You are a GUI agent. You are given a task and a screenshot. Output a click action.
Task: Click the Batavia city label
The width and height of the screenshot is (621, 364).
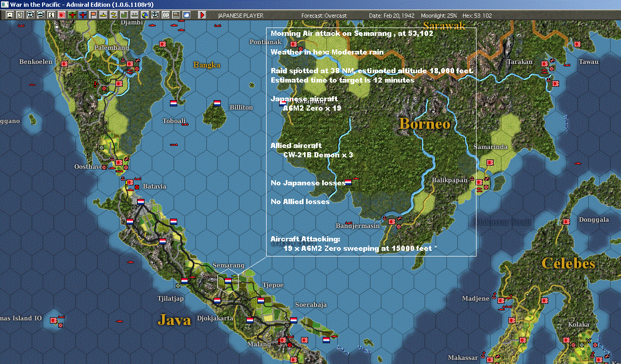[x=154, y=186]
